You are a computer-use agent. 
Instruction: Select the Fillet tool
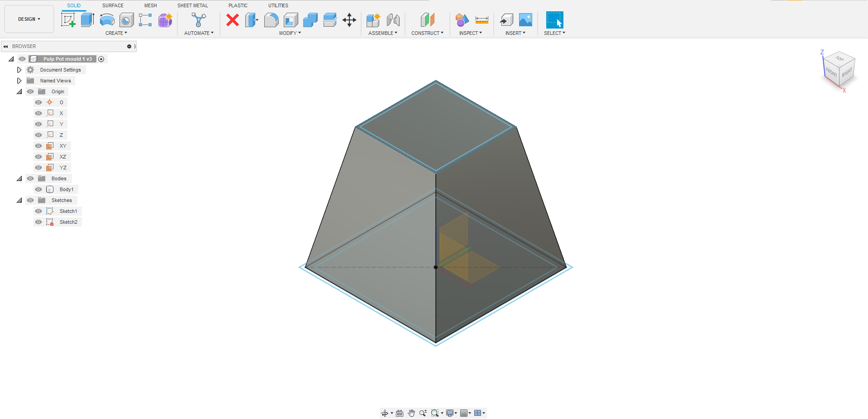pyautogui.click(x=271, y=20)
